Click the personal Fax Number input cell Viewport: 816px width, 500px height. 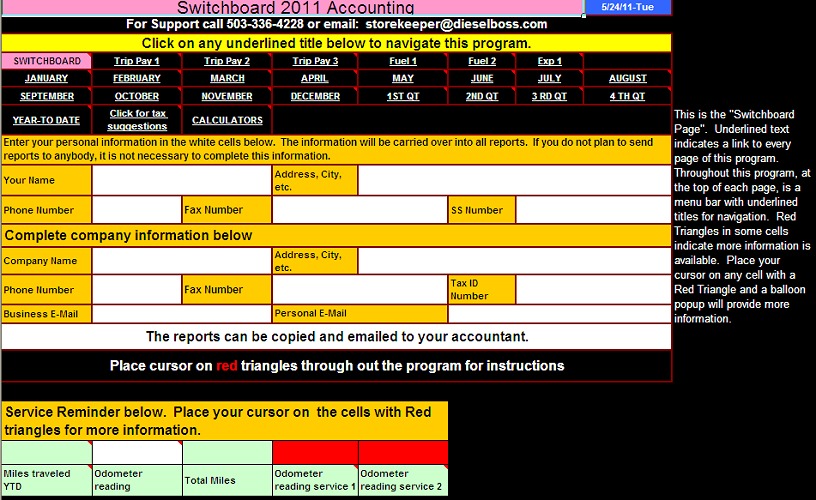(360, 210)
